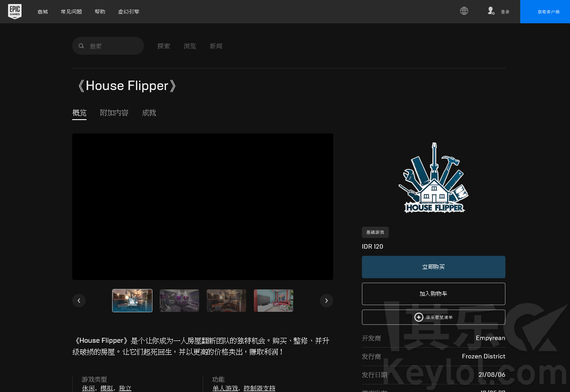The width and height of the screenshot is (570, 392).
Task: Click the 加入购物车 add to cart button
Action: (434, 294)
